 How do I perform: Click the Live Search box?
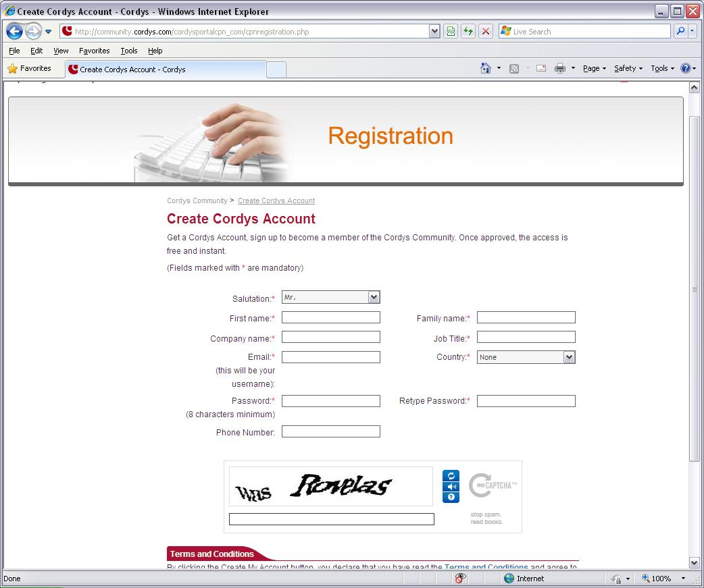coord(584,32)
